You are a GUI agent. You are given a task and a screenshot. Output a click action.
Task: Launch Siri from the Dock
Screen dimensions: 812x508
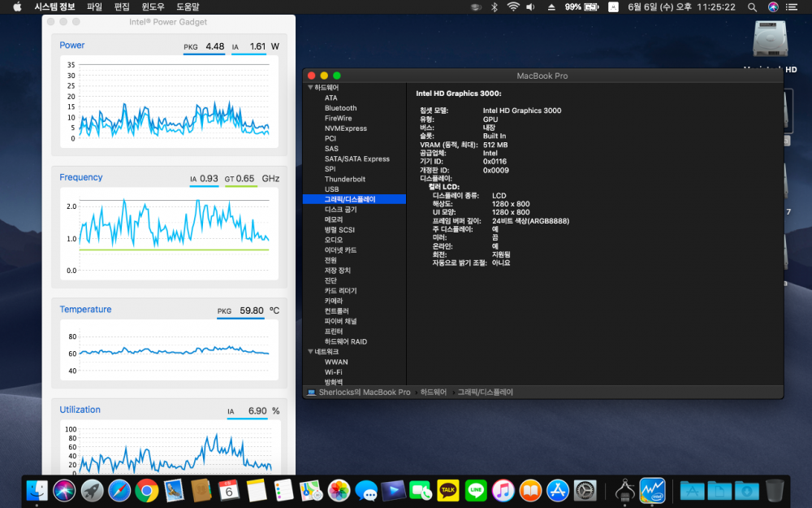(x=64, y=490)
